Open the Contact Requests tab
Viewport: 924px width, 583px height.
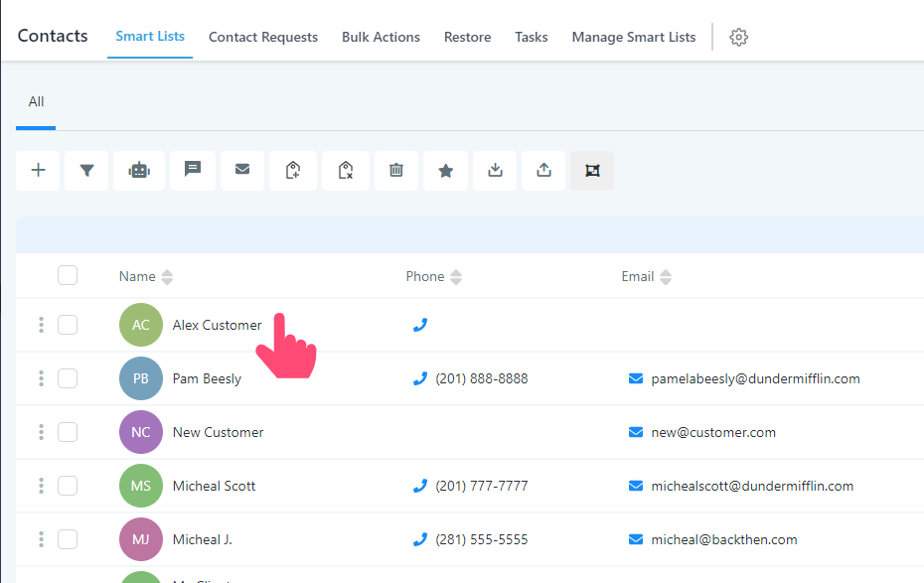tap(263, 37)
